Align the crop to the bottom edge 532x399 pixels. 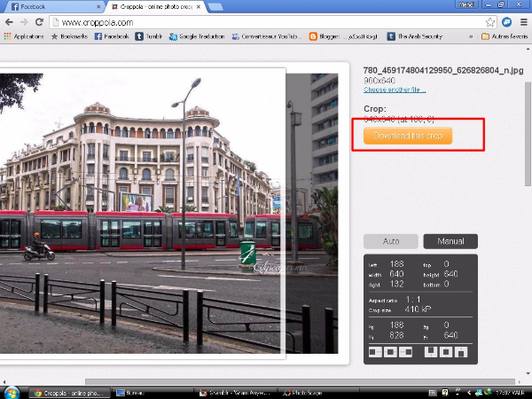[x=461, y=352]
